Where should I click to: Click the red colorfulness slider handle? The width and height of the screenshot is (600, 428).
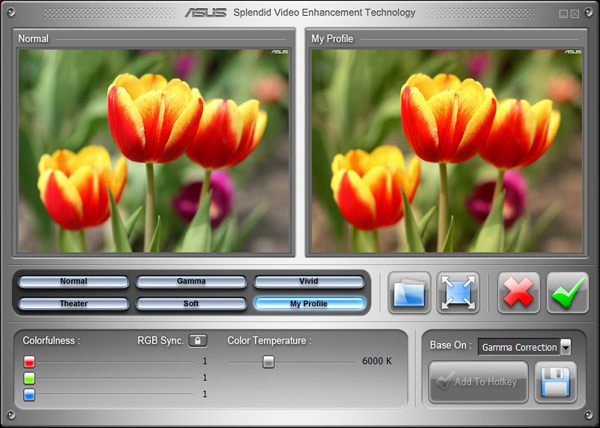[x=29, y=361]
